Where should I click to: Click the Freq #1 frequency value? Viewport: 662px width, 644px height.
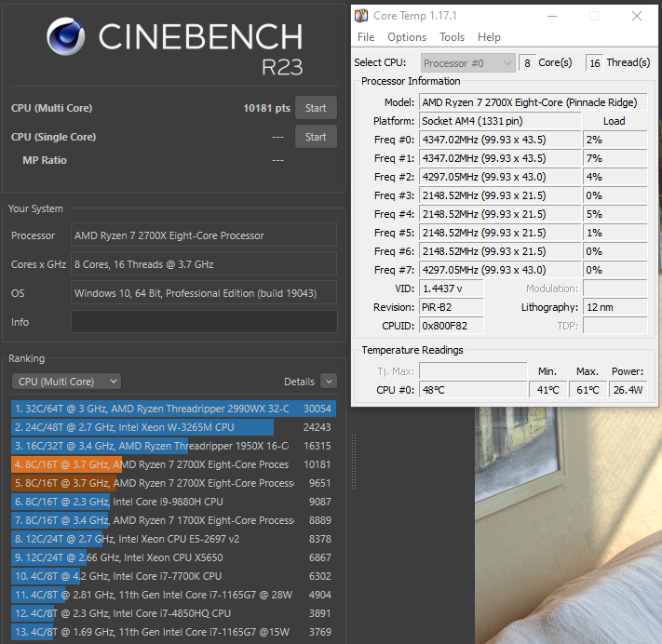(500, 158)
